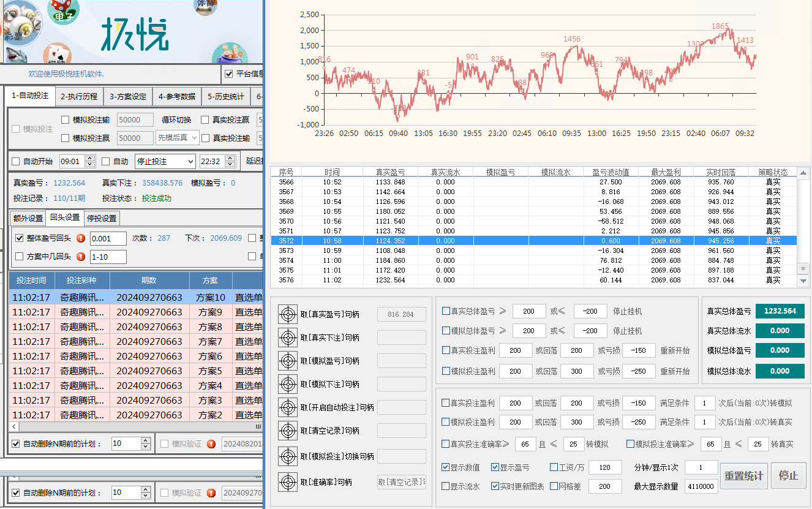Click the 真实总体盈亏 teal value 1232.564
Image resolution: width=812 pixels, height=509 pixels.
tap(780, 311)
